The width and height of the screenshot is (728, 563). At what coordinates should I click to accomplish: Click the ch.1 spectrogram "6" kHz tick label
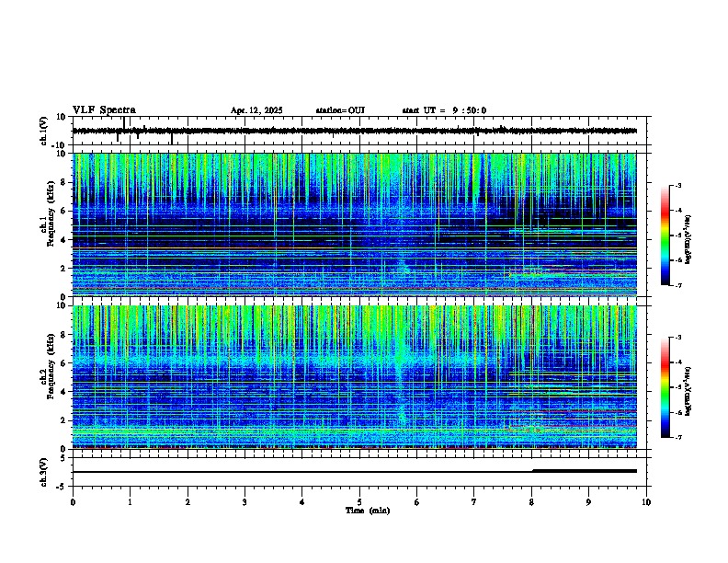tap(63, 211)
